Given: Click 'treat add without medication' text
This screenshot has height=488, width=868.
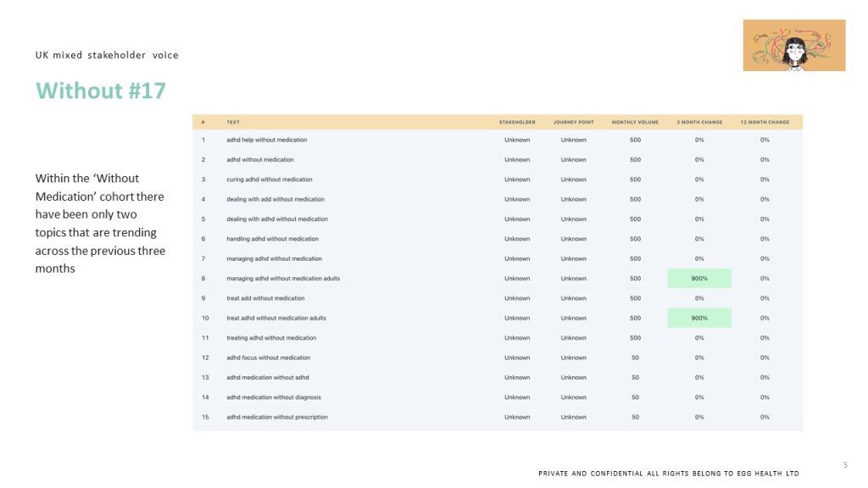Looking at the screenshot, I should (265, 298).
